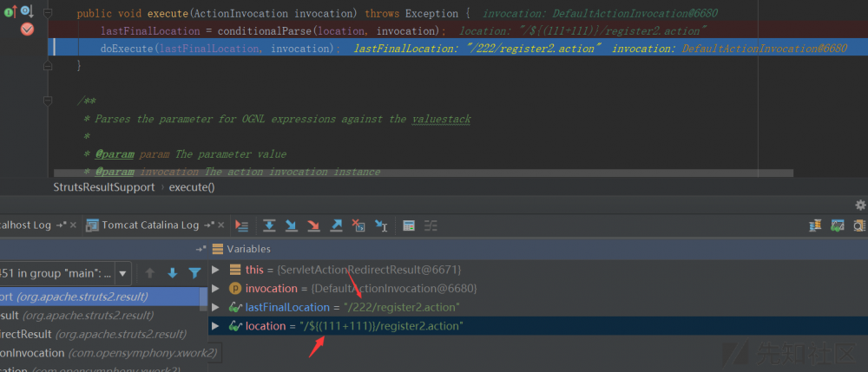Click Show Execution Point icon
The height and width of the screenshot is (372, 868).
241,225
